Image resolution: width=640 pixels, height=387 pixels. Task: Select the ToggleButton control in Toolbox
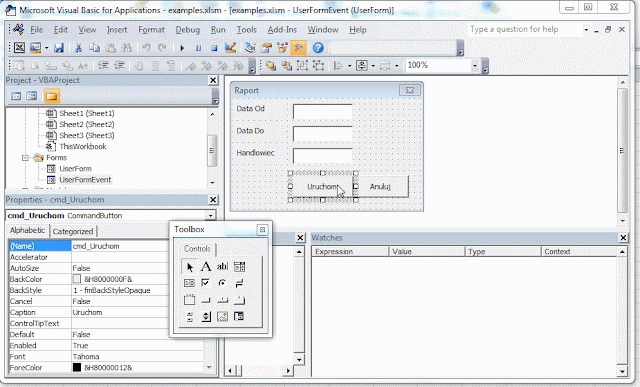tap(240, 282)
